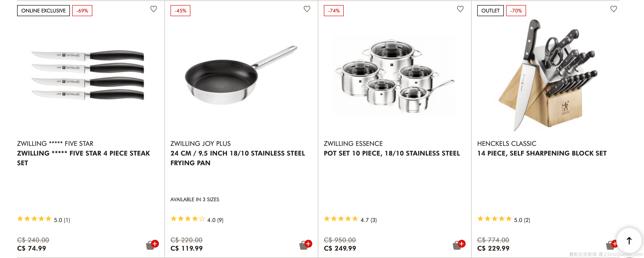Open Pot Set 10 Piece product title

point(391,153)
